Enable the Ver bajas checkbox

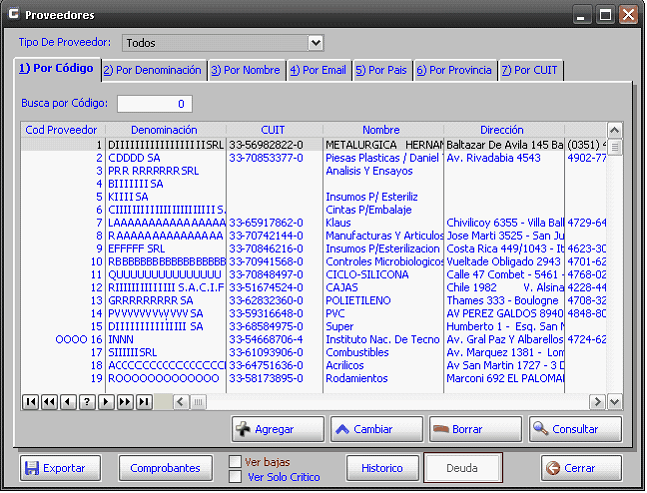(x=236, y=462)
